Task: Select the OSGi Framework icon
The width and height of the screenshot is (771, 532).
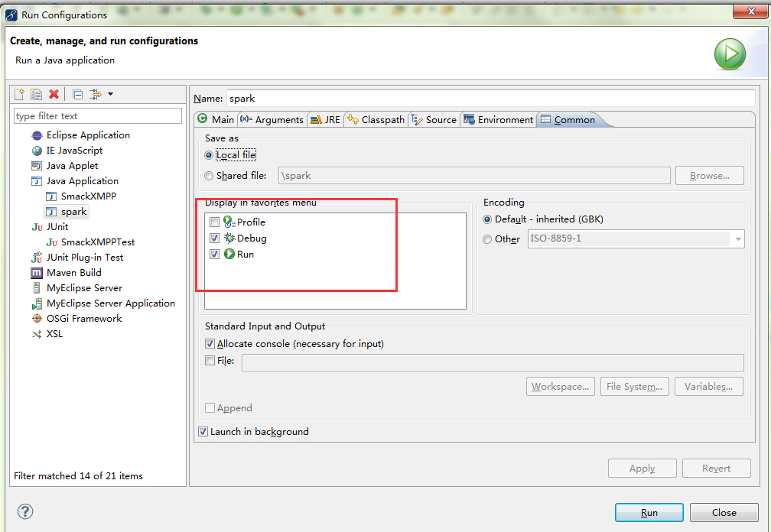Action: click(37, 318)
